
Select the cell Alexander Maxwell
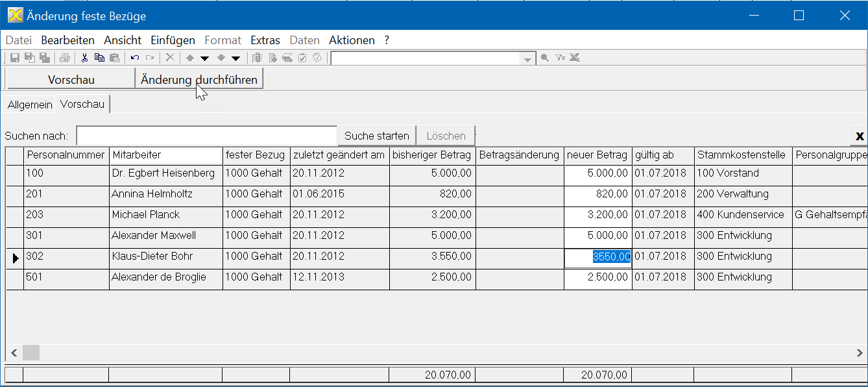click(166, 236)
